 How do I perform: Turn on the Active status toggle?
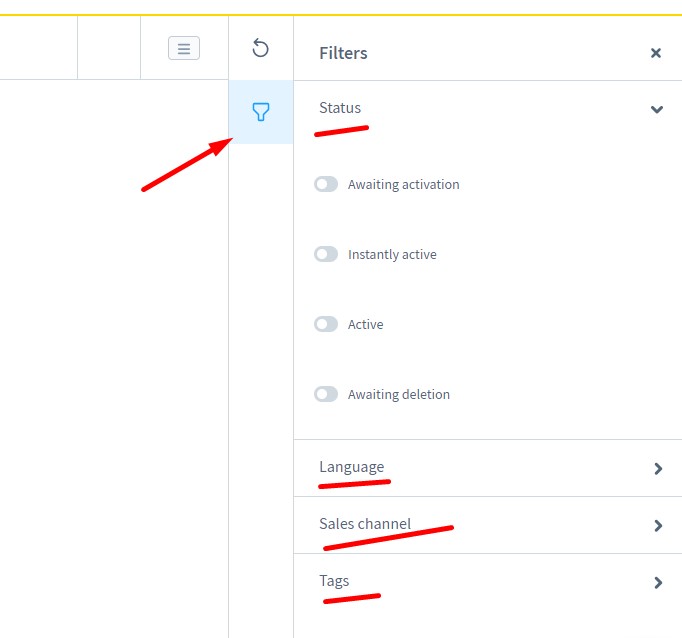coord(326,324)
